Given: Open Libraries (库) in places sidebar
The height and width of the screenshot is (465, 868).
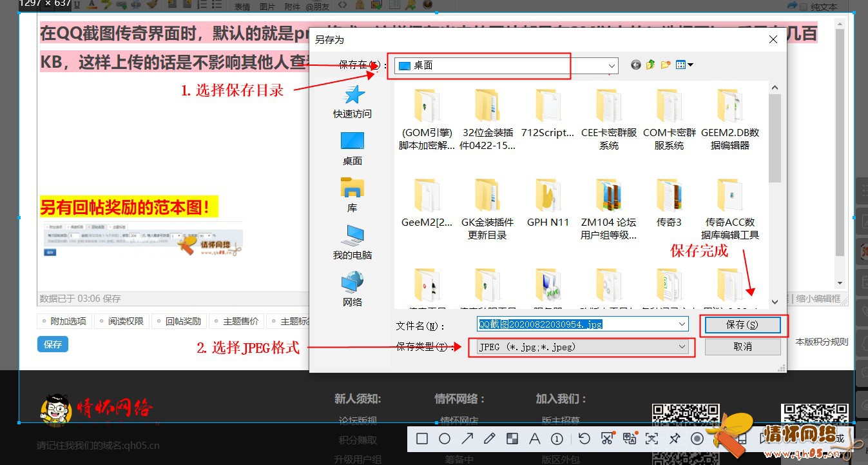Looking at the screenshot, I should (x=352, y=196).
